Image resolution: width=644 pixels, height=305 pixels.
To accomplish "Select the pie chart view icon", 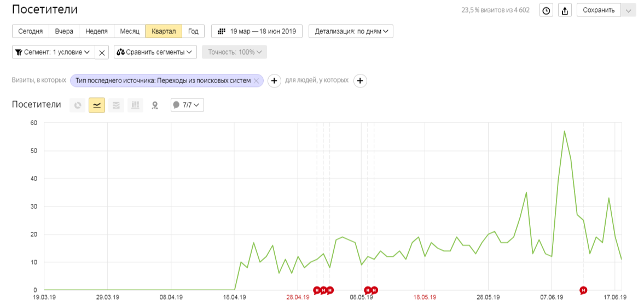I will (x=78, y=105).
